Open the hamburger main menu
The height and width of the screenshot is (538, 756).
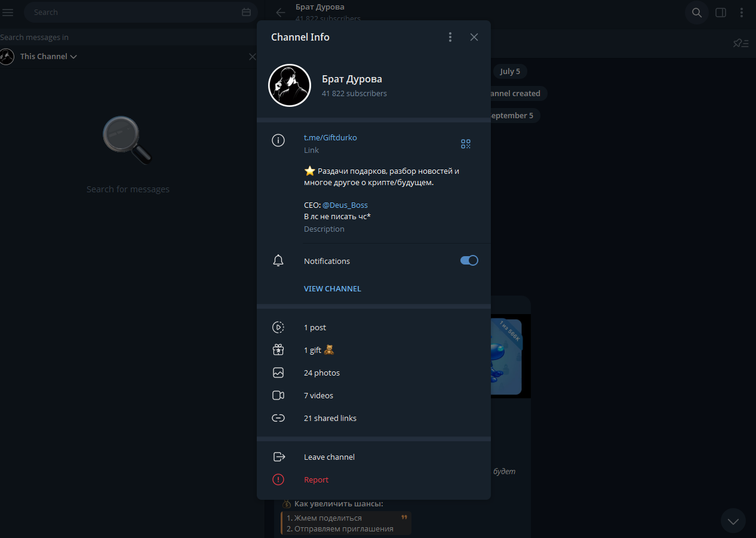(x=8, y=13)
